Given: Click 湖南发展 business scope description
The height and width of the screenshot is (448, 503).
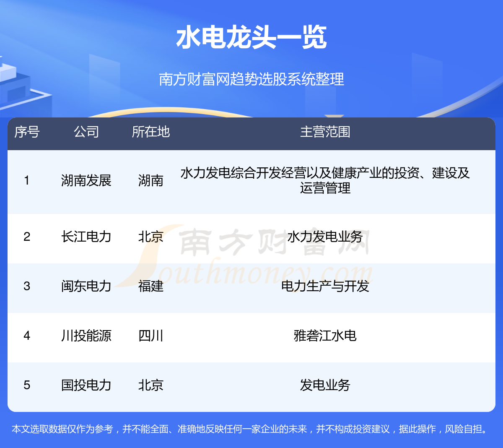Looking at the screenshot, I should [325, 180].
